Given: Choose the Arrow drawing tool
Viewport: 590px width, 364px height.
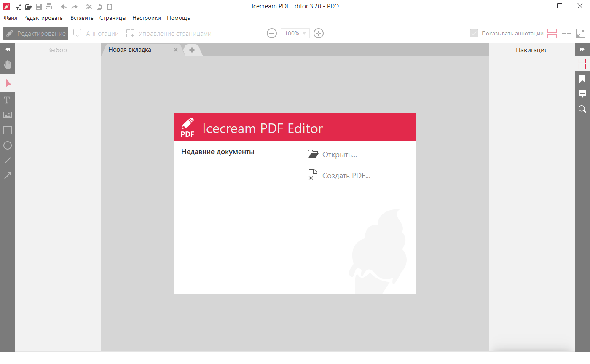Looking at the screenshot, I should [7, 175].
